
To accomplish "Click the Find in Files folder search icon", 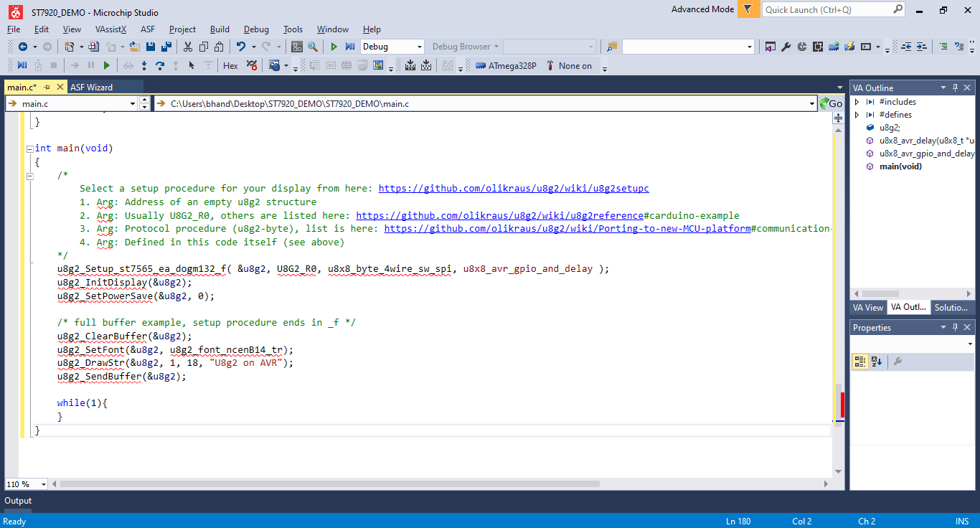I will pyautogui.click(x=612, y=47).
